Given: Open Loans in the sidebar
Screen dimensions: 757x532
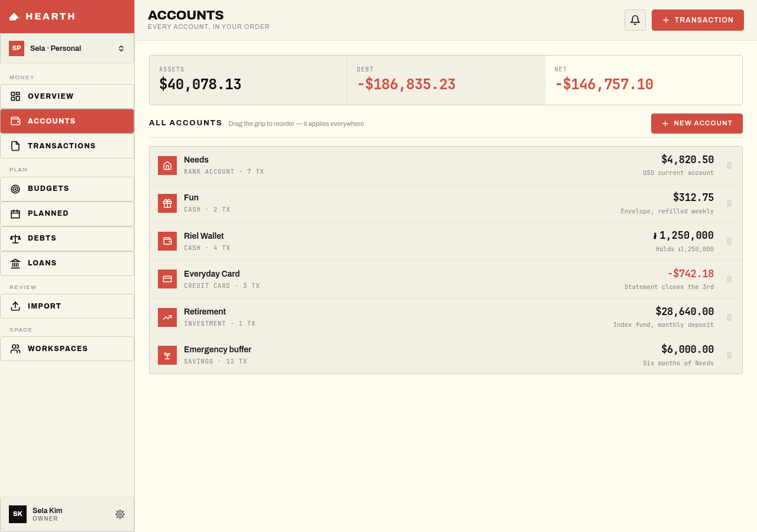Looking at the screenshot, I should pos(67,264).
